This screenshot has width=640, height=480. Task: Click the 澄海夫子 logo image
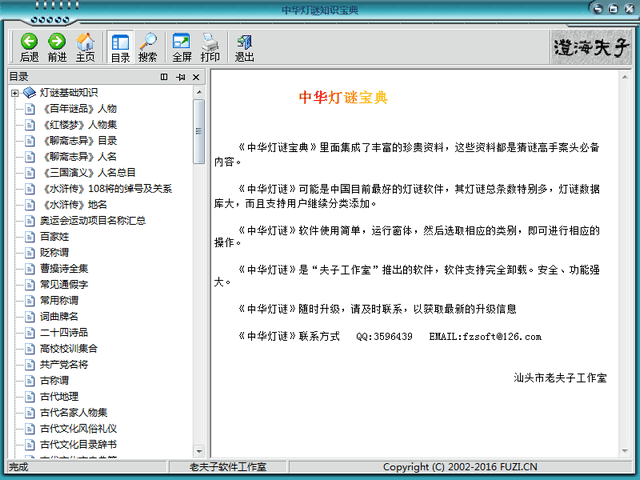click(591, 47)
